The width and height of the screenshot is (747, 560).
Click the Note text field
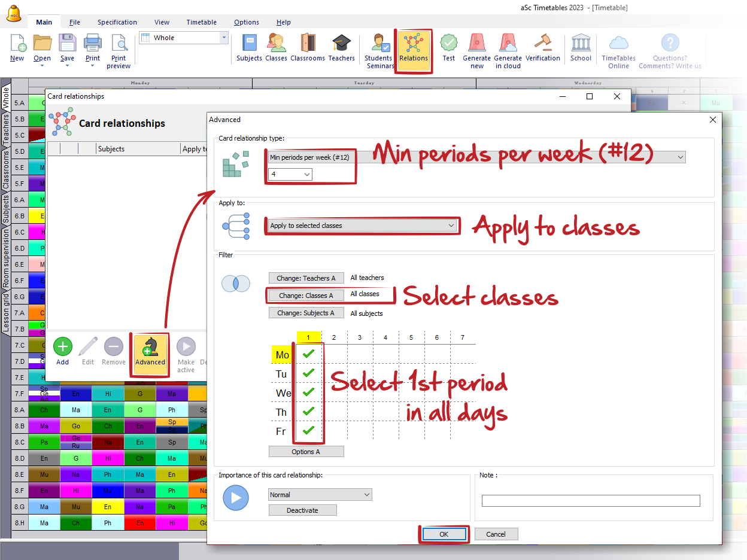click(591, 501)
